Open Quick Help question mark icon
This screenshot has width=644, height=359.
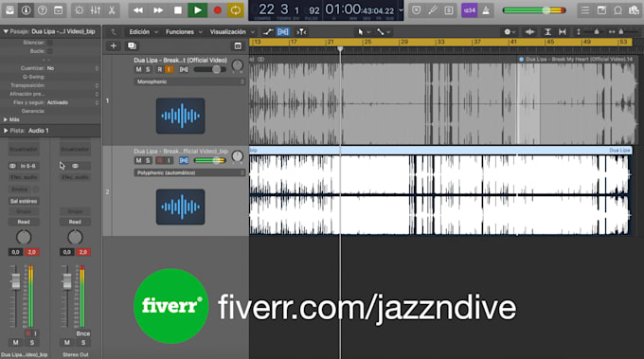click(42, 10)
